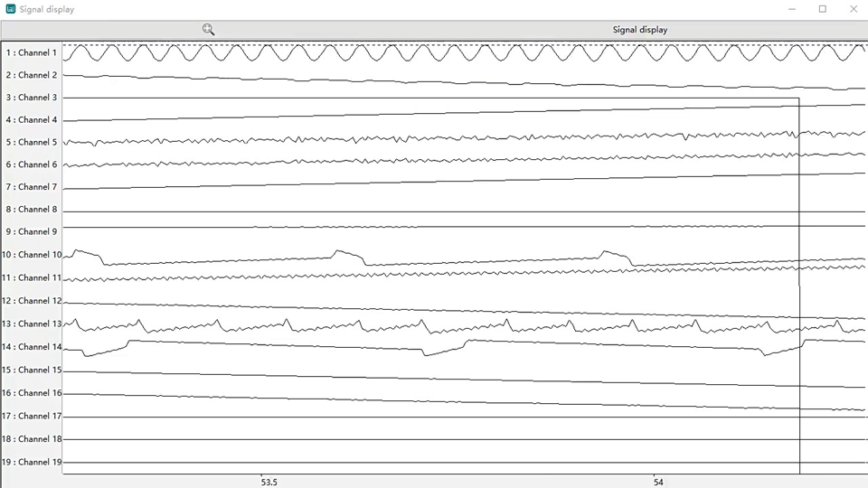The height and width of the screenshot is (488, 868).
Task: Minimize the Signal display window
Action: (x=791, y=9)
